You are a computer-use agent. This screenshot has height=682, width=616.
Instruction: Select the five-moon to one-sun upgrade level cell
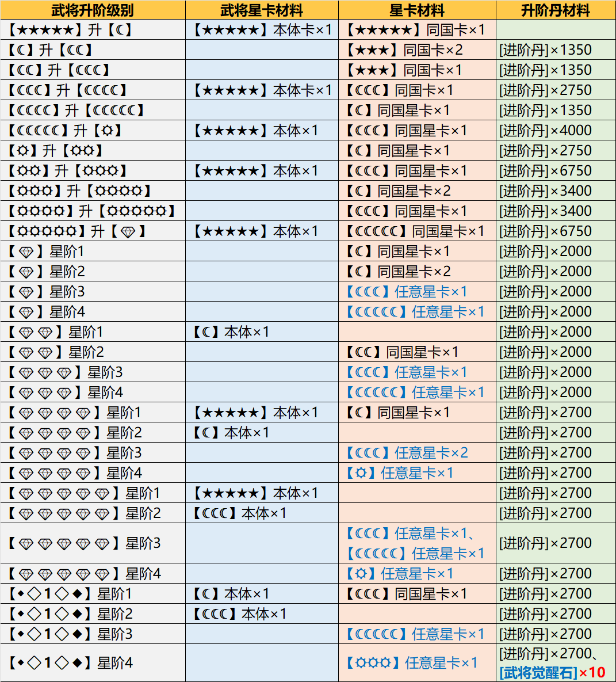click(x=93, y=130)
